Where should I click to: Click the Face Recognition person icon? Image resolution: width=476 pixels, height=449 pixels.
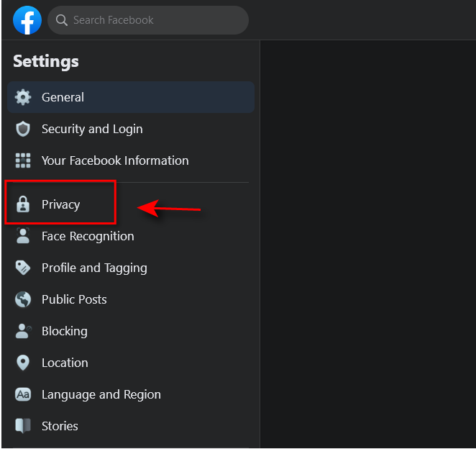point(23,236)
